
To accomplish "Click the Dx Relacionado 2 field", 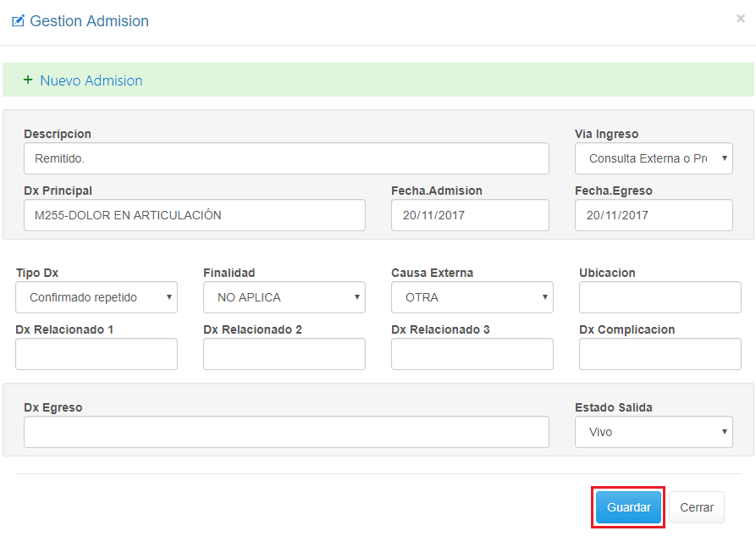I will point(284,354).
